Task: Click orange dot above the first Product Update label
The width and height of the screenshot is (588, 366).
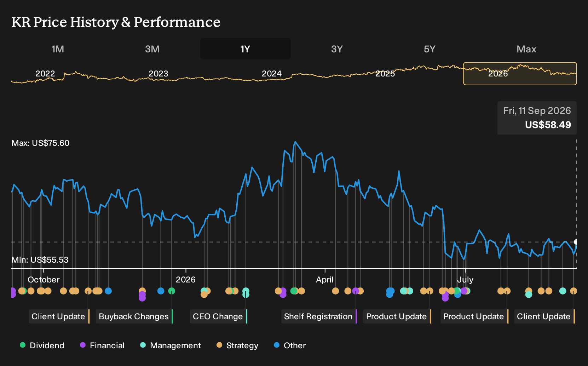Action: click(430, 291)
